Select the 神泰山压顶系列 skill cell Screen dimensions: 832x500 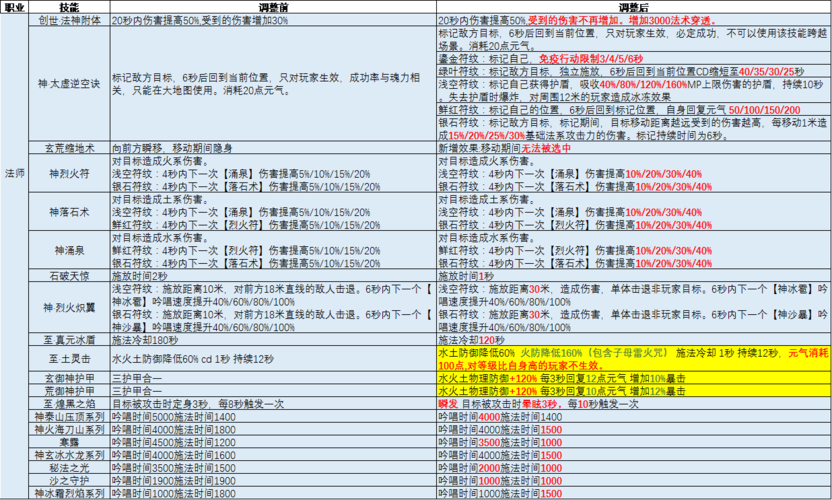click(x=70, y=417)
